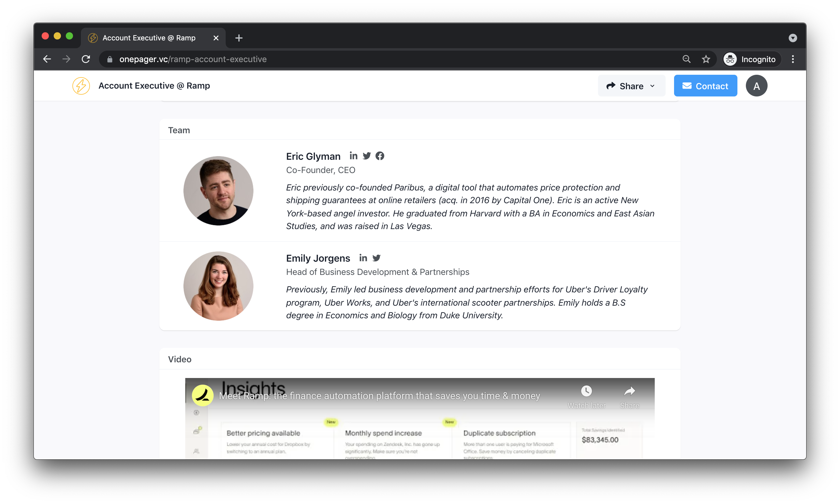Bookmark this page with star icon
Screen dimensions: 840x504
coord(706,59)
